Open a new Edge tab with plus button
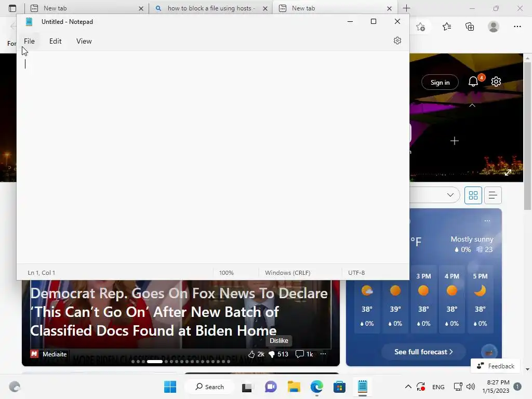Screen dimensions: 532x399 [x=406, y=8]
